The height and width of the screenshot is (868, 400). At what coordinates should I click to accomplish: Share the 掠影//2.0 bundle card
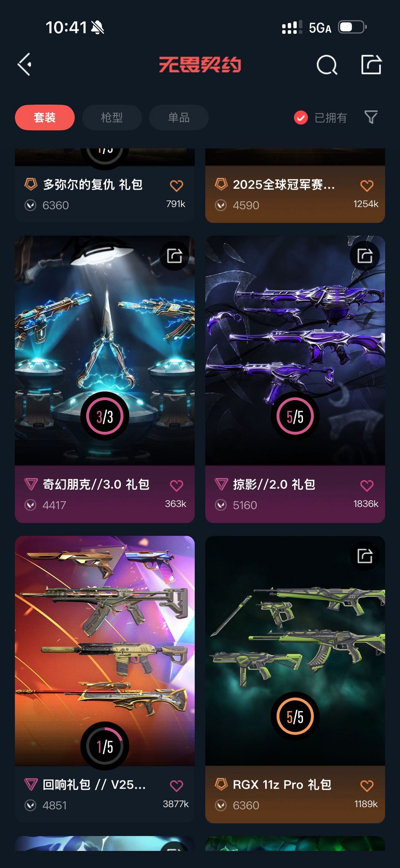365,256
